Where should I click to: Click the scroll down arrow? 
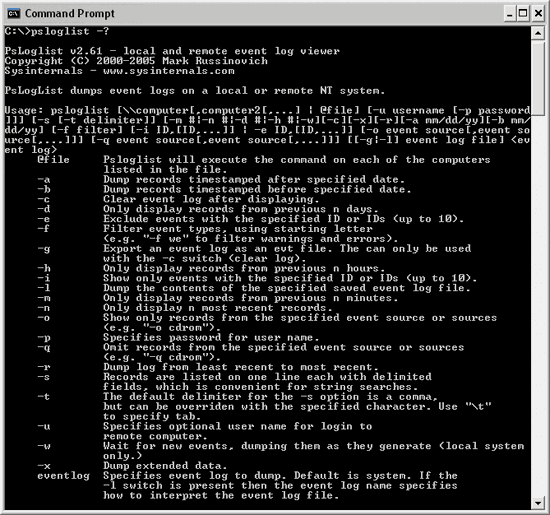538,503
